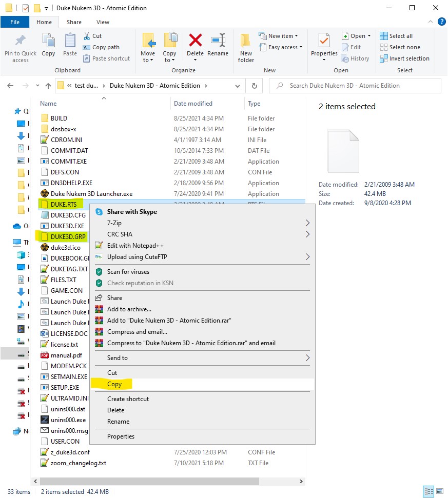Open the Copy to menu
Image resolution: width=448 pixels, height=498 pixels.
(170, 48)
